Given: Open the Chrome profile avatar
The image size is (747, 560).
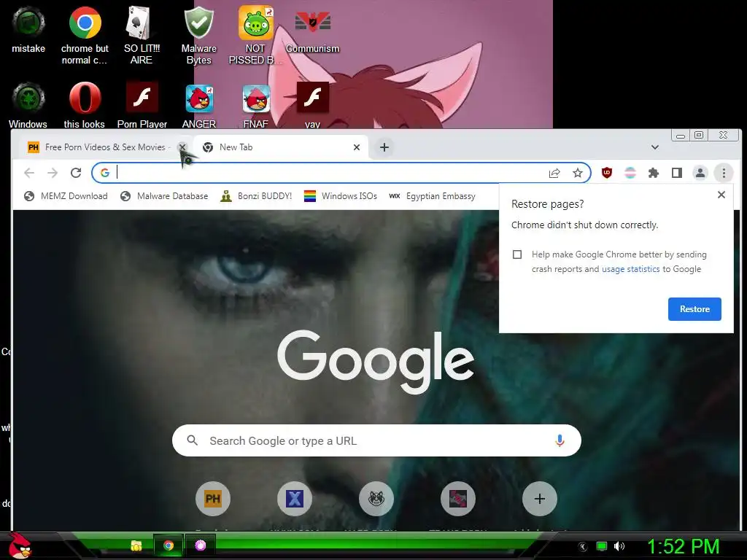Looking at the screenshot, I should 700,173.
